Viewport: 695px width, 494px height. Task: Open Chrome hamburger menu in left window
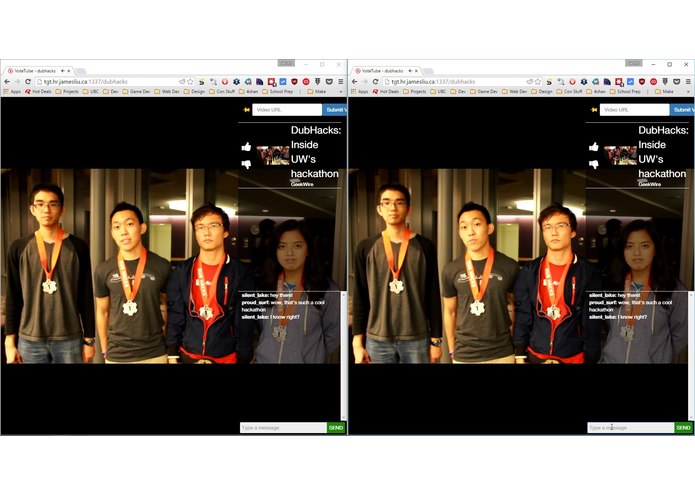340,82
